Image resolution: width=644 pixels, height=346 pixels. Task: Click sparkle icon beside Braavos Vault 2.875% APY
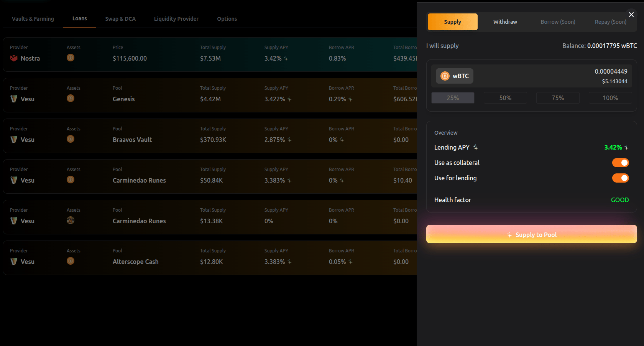coord(289,140)
